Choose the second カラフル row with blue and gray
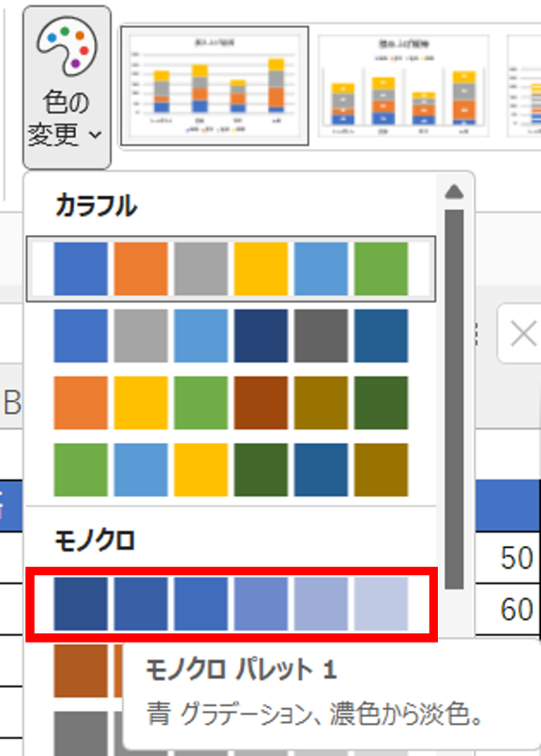Viewport: 541px width, 756px height. [231, 336]
